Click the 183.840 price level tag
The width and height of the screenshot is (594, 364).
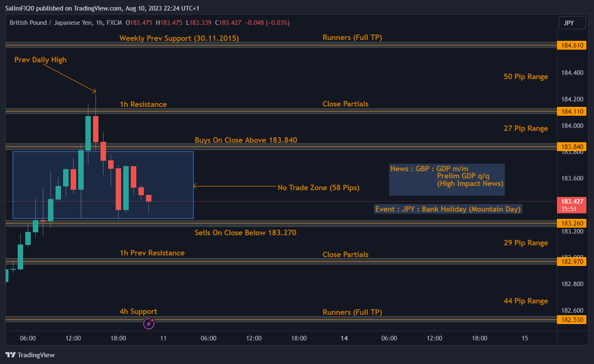[x=571, y=147]
